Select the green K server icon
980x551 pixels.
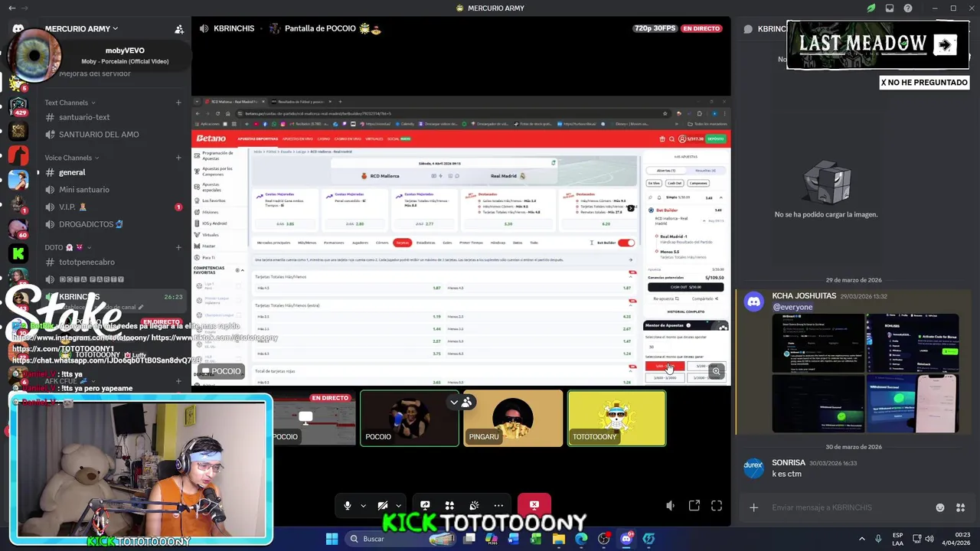click(x=18, y=253)
